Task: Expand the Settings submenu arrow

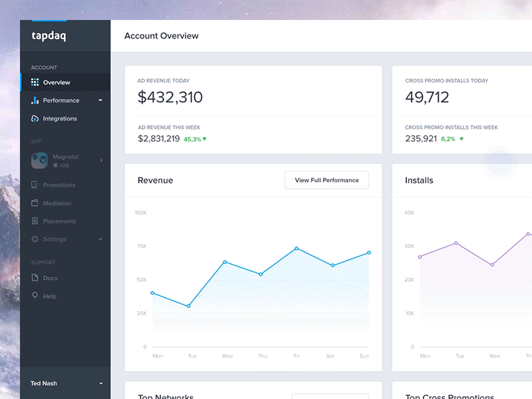Action: [100, 239]
